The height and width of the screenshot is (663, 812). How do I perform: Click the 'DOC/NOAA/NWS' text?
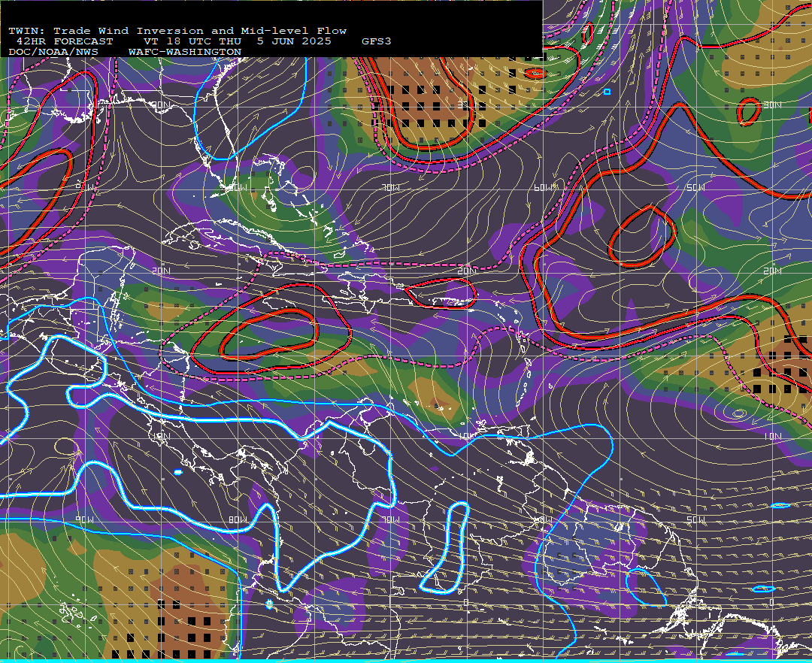53,53
